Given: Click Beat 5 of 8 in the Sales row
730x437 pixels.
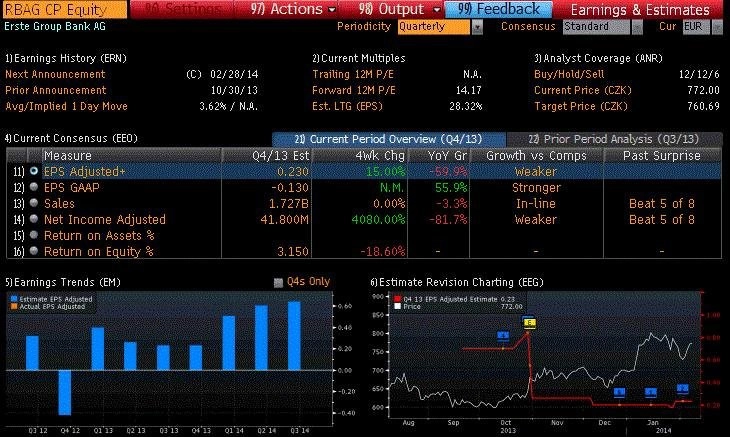Looking at the screenshot, I should pos(662,203).
